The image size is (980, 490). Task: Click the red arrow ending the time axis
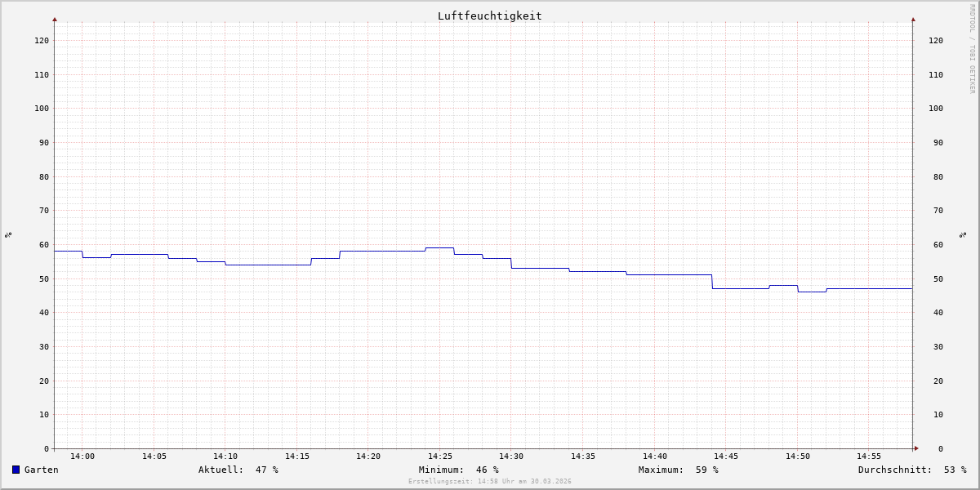tap(916, 448)
